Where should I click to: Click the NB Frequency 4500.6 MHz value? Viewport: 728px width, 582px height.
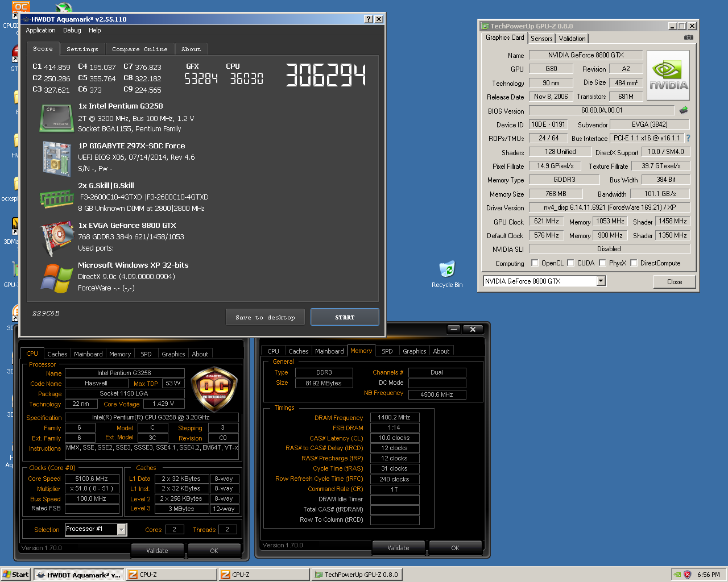coord(437,394)
